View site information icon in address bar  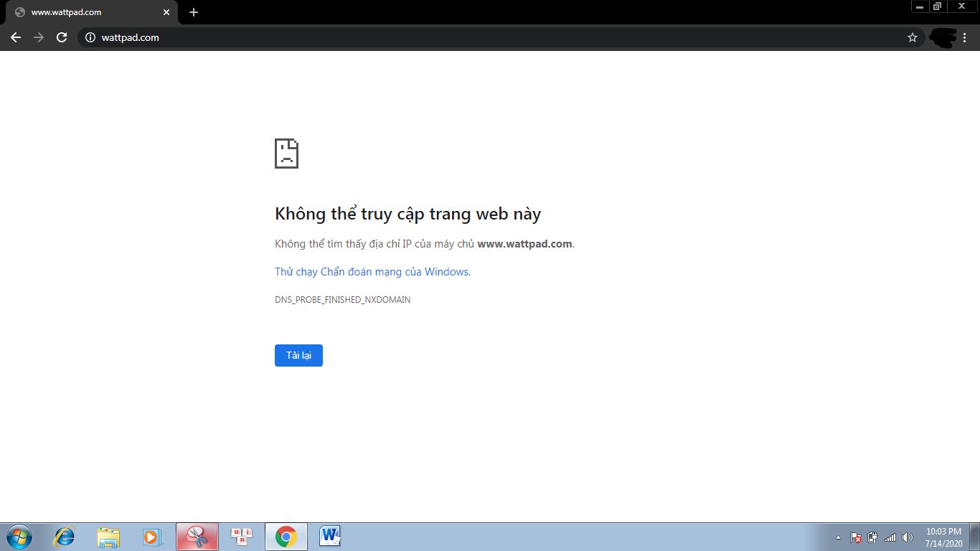pyautogui.click(x=90, y=37)
